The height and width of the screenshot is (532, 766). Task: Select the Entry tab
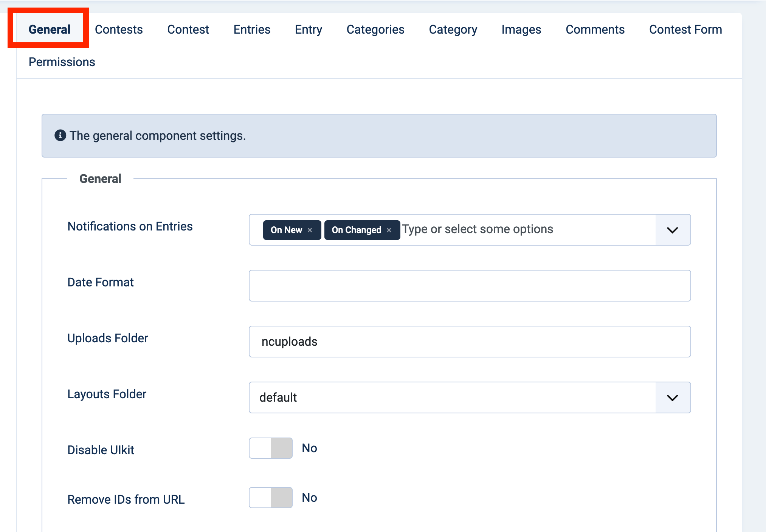(308, 29)
